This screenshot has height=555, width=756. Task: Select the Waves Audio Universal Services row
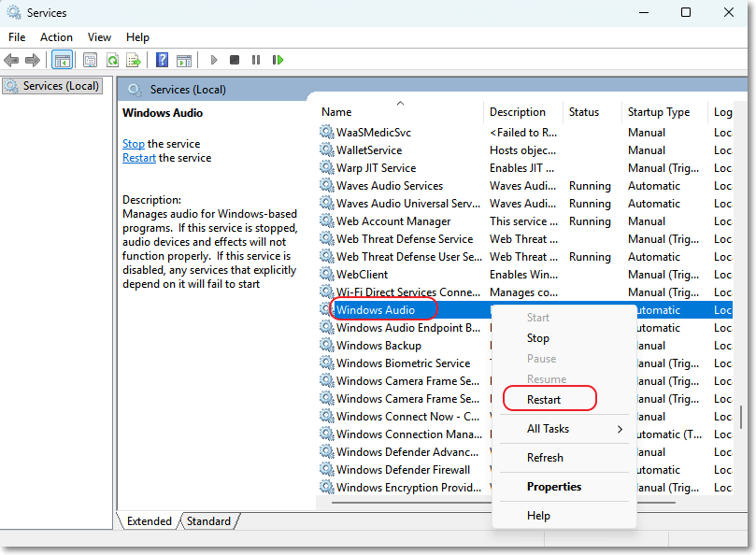pyautogui.click(x=525, y=204)
